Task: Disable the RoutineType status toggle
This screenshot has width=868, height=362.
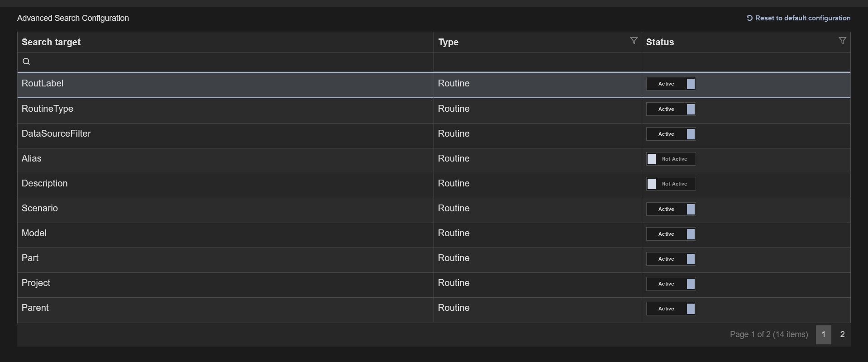Action: point(671,109)
